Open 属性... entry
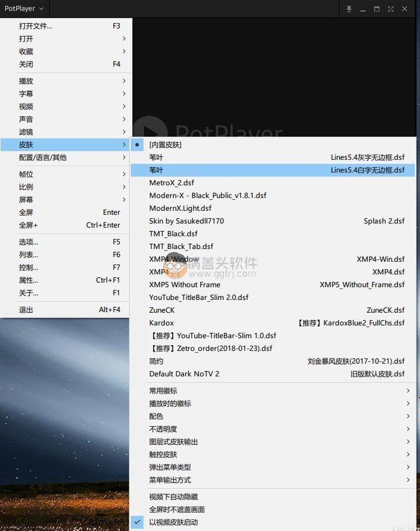 tap(65, 280)
